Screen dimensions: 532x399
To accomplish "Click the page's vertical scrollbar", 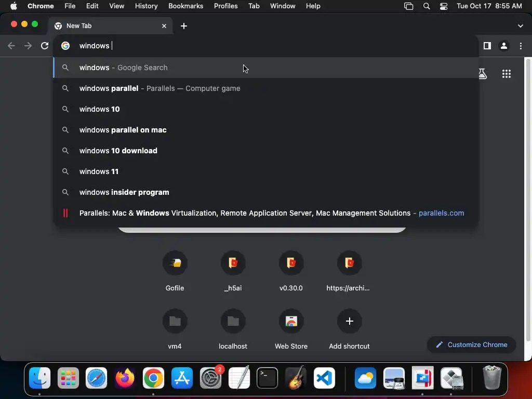I will coord(528,200).
